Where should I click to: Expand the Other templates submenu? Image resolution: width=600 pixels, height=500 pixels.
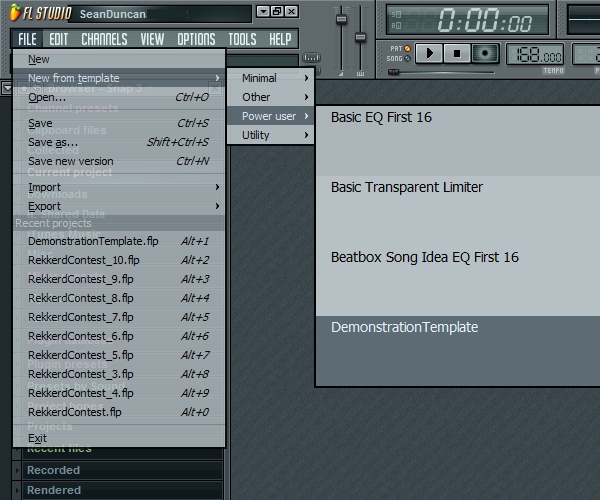tap(271, 97)
